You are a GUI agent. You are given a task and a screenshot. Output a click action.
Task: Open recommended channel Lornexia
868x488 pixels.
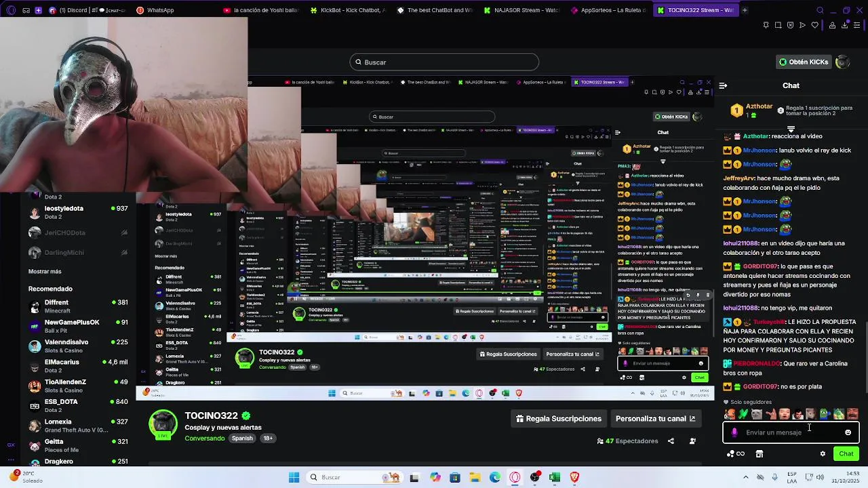[78, 425]
